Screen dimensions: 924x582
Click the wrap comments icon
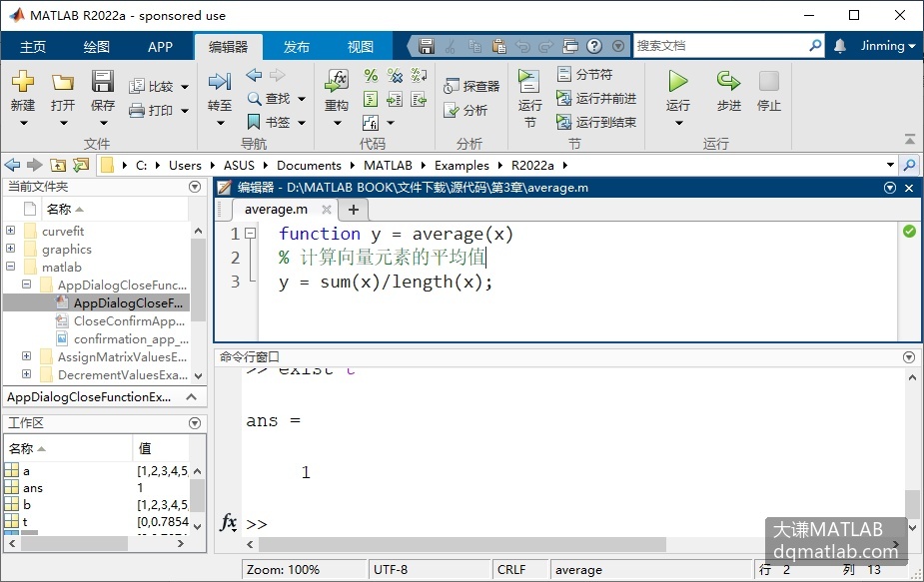tap(419, 76)
